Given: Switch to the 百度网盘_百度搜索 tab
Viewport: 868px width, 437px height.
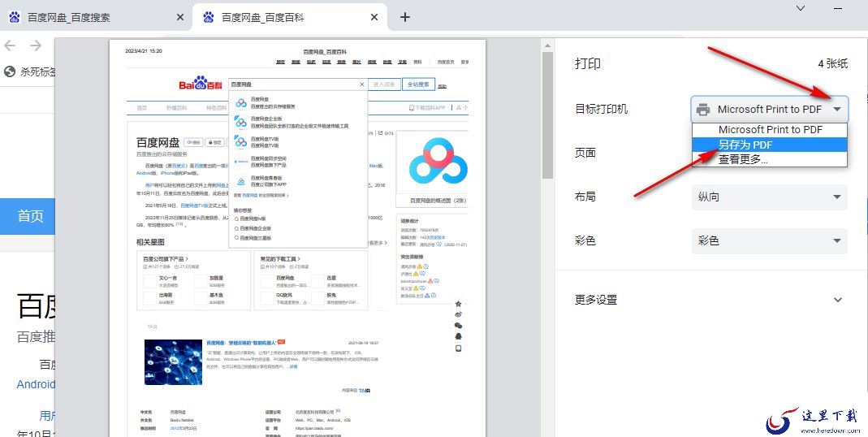Looking at the screenshot, I should [x=96, y=17].
